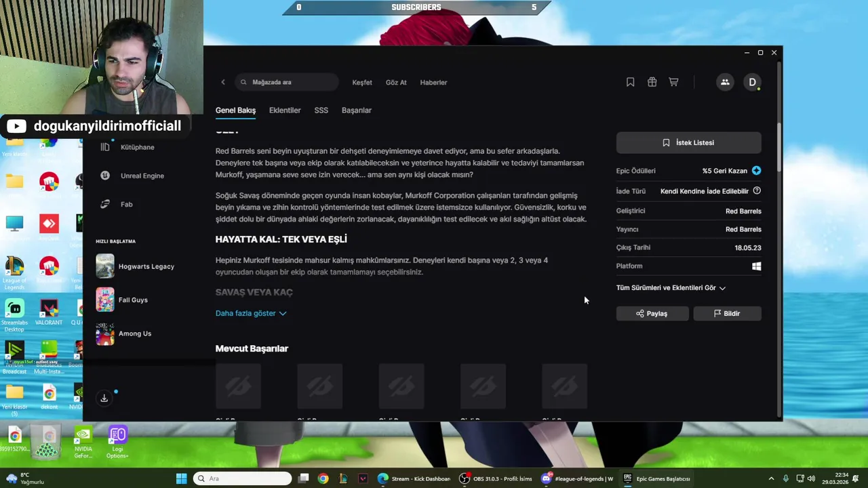Open the İade Türü help question icon
Screen dimensions: 868x488
pyautogui.click(x=757, y=191)
